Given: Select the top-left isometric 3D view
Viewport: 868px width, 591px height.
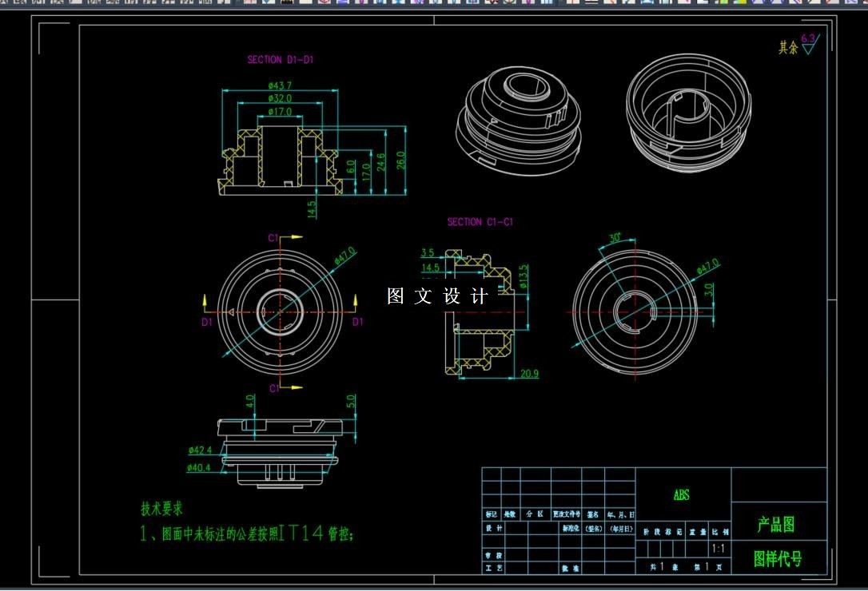Looking at the screenshot, I should pos(519,120).
